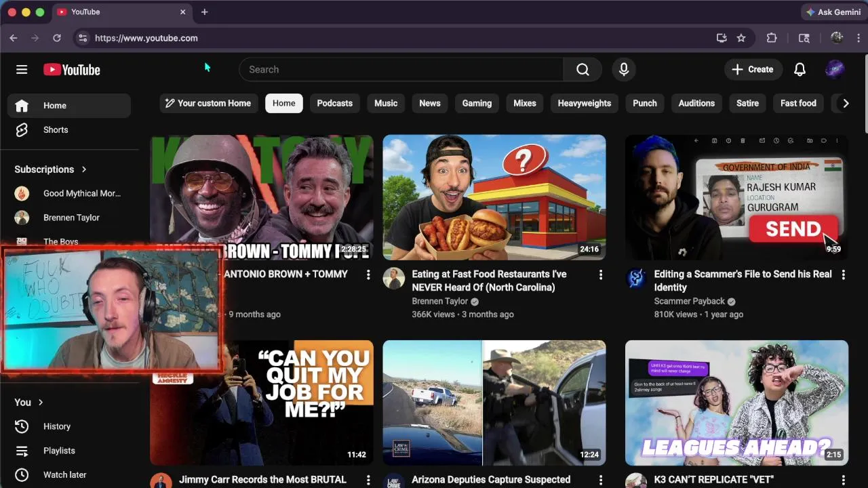Select the News filter chip
Image resolution: width=868 pixels, height=488 pixels.
[x=430, y=103]
